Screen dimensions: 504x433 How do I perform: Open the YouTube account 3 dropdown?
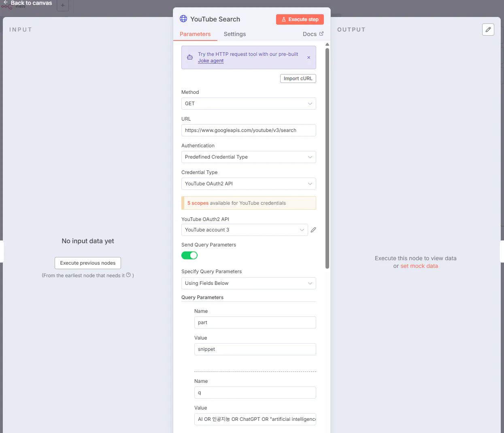[245, 230]
